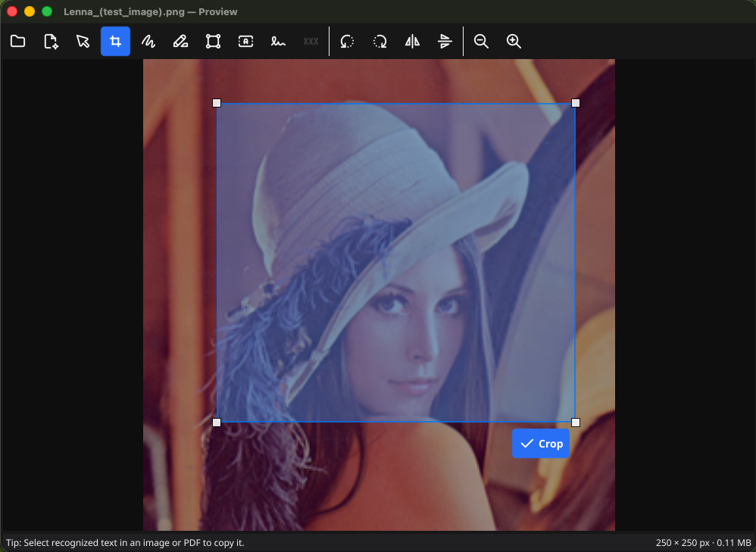Select the XXX redact tool
756x552 pixels.
pyautogui.click(x=311, y=42)
